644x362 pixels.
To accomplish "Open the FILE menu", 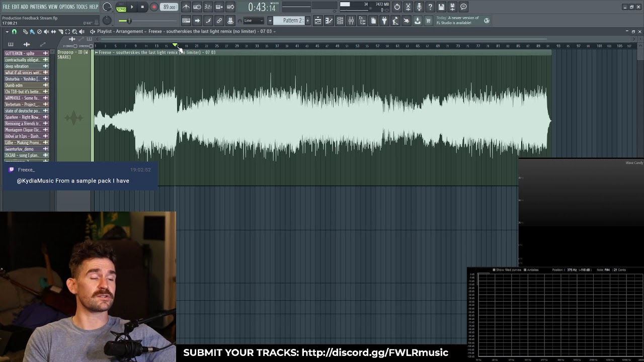I will pyautogui.click(x=6, y=7).
